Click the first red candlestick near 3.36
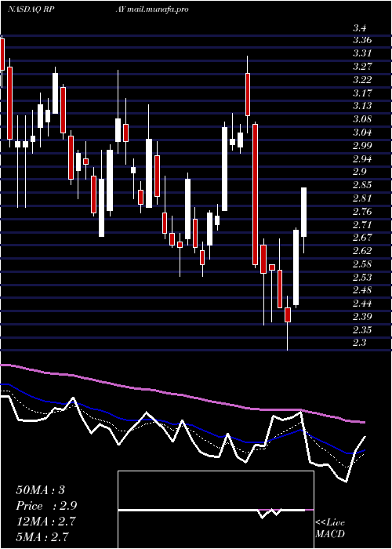This screenshot has width=392, height=549. [x=2, y=54]
